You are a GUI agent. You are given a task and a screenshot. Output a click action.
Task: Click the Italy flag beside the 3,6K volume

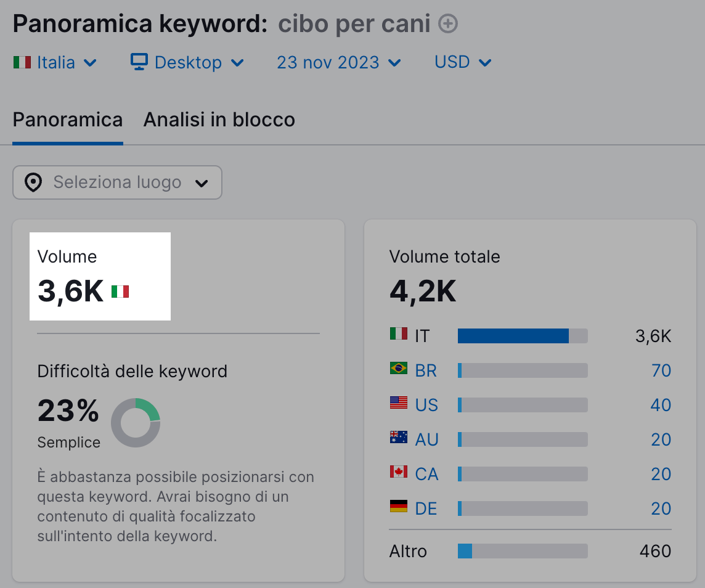tap(120, 292)
